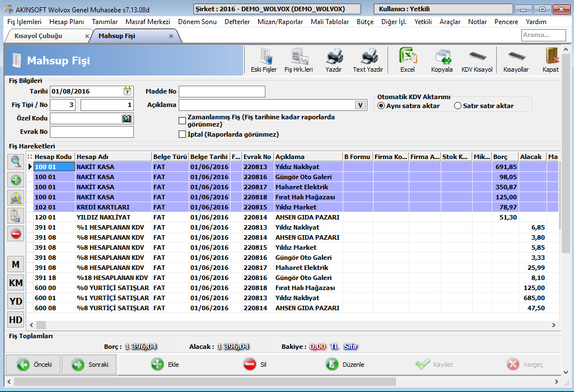Viewport: 574px width, 392px height.
Task: Click the Ekle button
Action: pos(165,365)
